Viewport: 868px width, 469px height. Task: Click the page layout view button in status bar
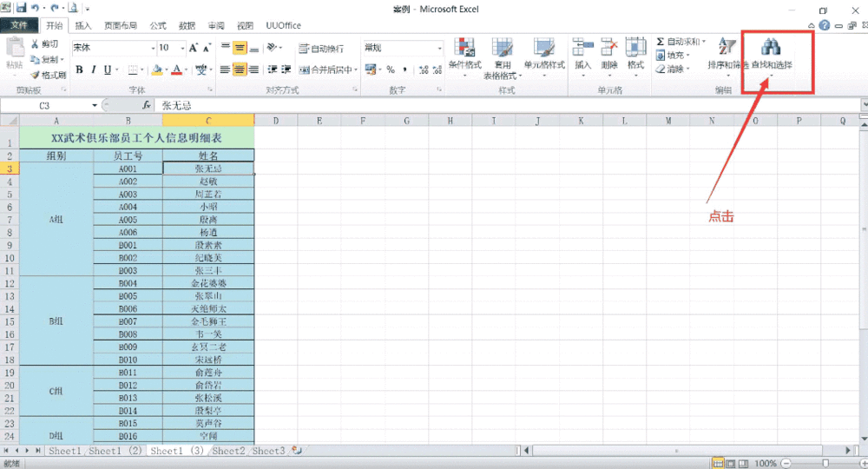[731, 463]
